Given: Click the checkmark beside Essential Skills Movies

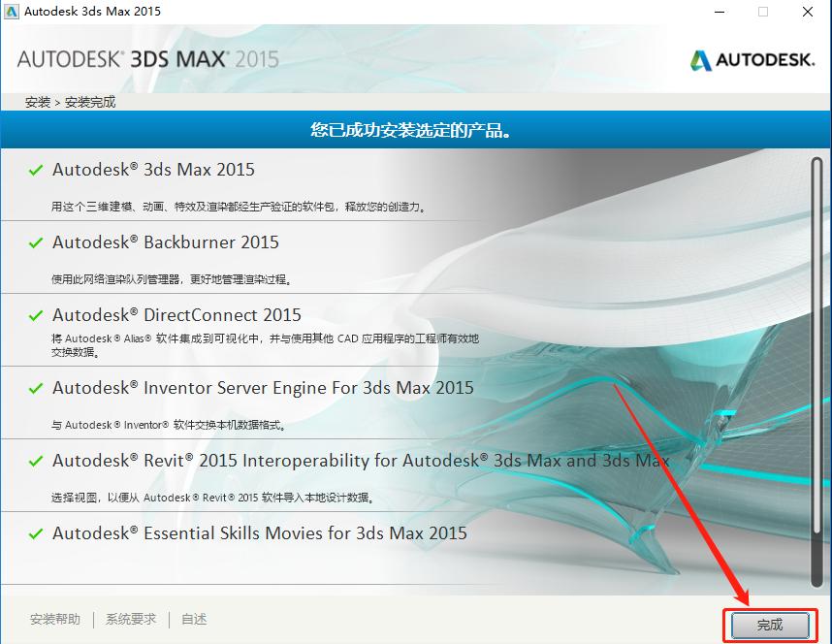Looking at the screenshot, I should (36, 532).
